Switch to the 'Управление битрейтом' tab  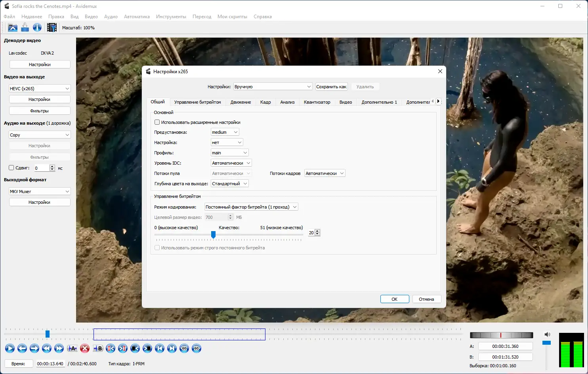click(197, 102)
